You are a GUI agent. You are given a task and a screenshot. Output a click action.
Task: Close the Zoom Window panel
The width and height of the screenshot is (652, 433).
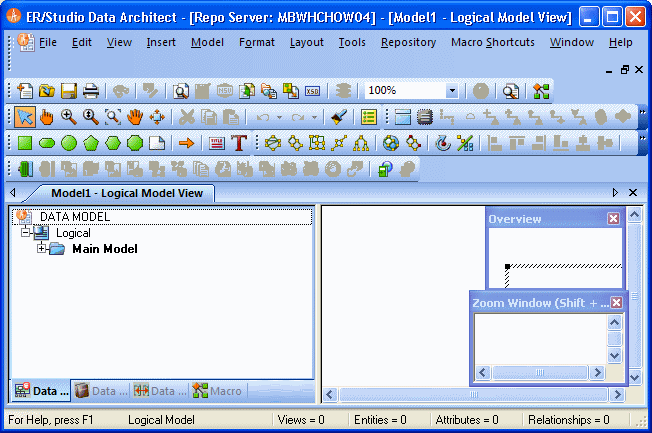[617, 302]
